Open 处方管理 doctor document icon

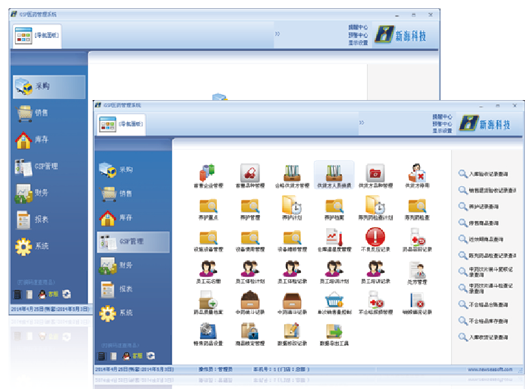point(417,272)
